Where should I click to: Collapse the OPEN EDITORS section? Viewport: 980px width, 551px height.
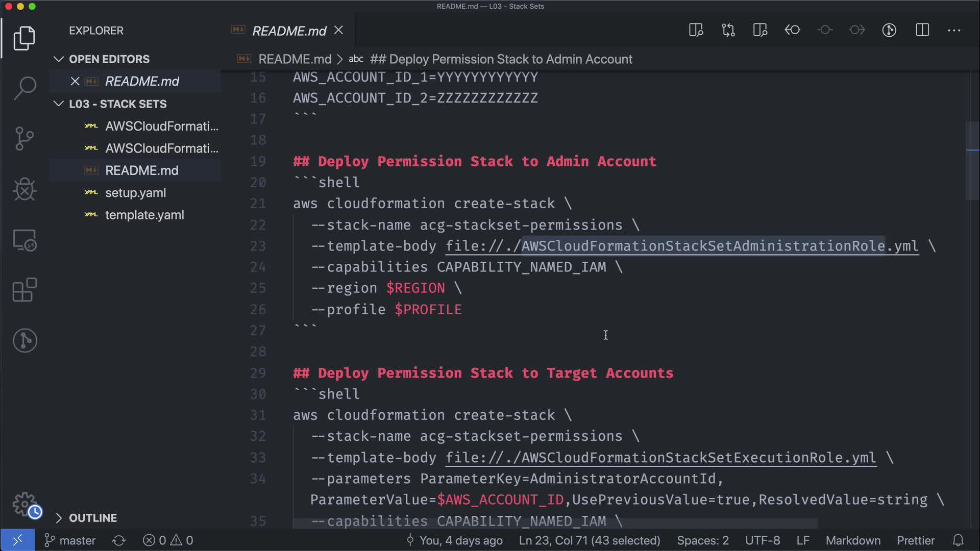(59, 59)
